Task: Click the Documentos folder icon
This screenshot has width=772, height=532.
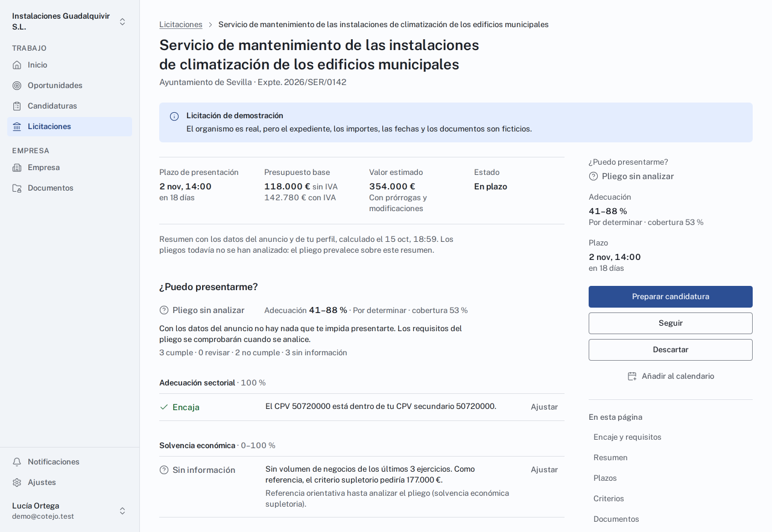Action: click(17, 188)
